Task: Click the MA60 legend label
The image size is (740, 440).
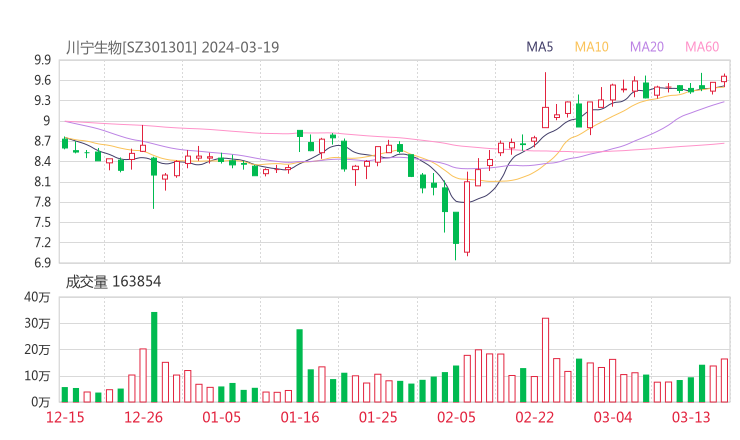Action: [702, 47]
